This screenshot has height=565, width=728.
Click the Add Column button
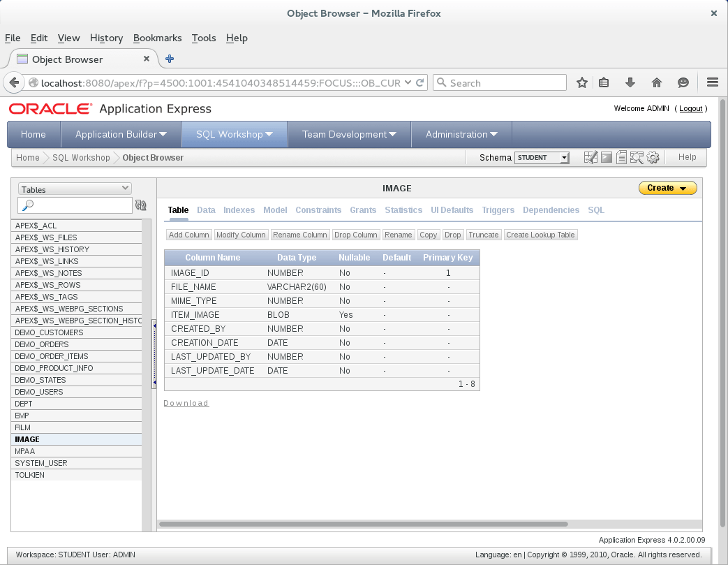coord(189,235)
